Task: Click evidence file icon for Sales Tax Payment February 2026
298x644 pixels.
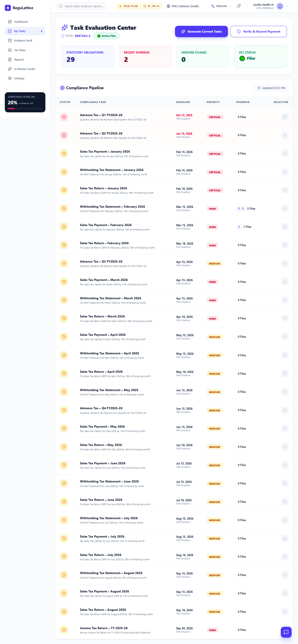Action: click(239, 227)
